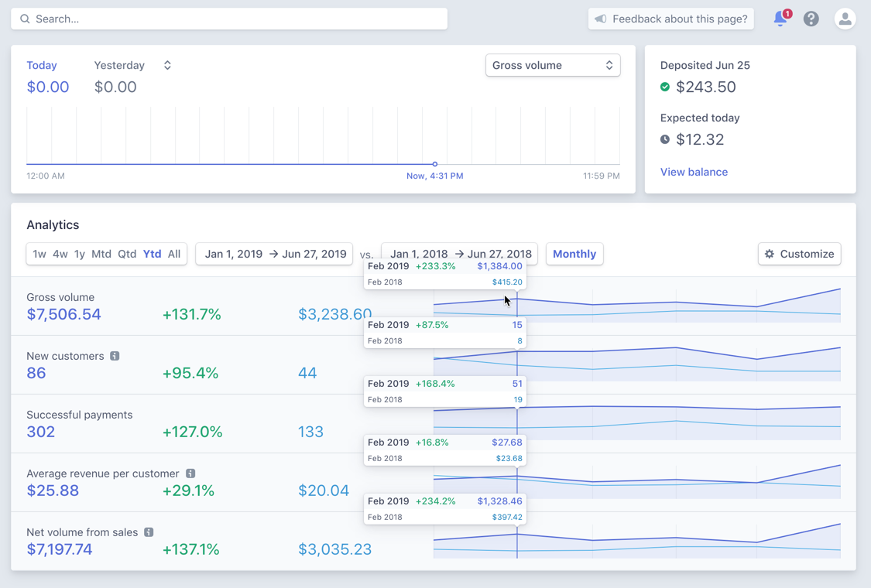Open the Gross volume dropdown
871x588 pixels.
tap(553, 65)
